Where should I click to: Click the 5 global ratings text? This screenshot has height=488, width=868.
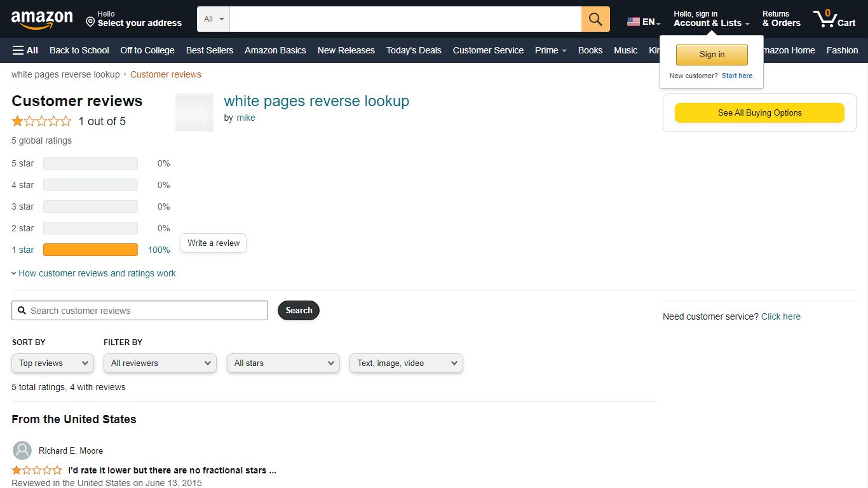pos(41,140)
